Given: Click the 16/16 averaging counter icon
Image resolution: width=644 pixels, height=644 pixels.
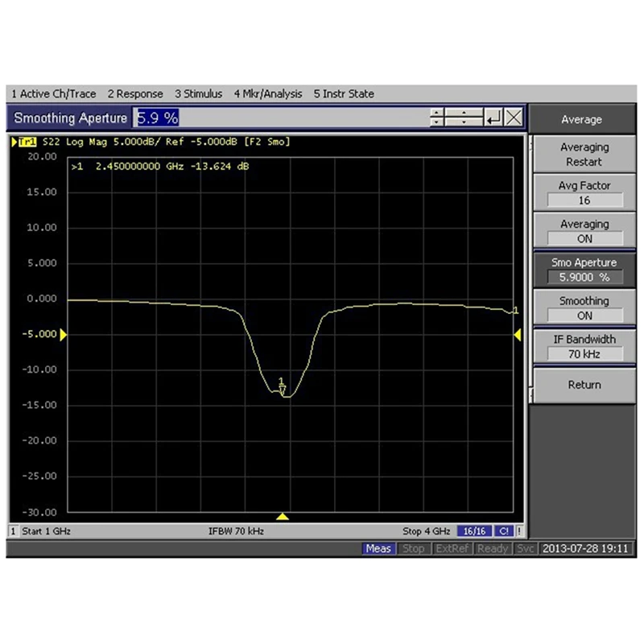Looking at the screenshot, I should pos(473,530).
